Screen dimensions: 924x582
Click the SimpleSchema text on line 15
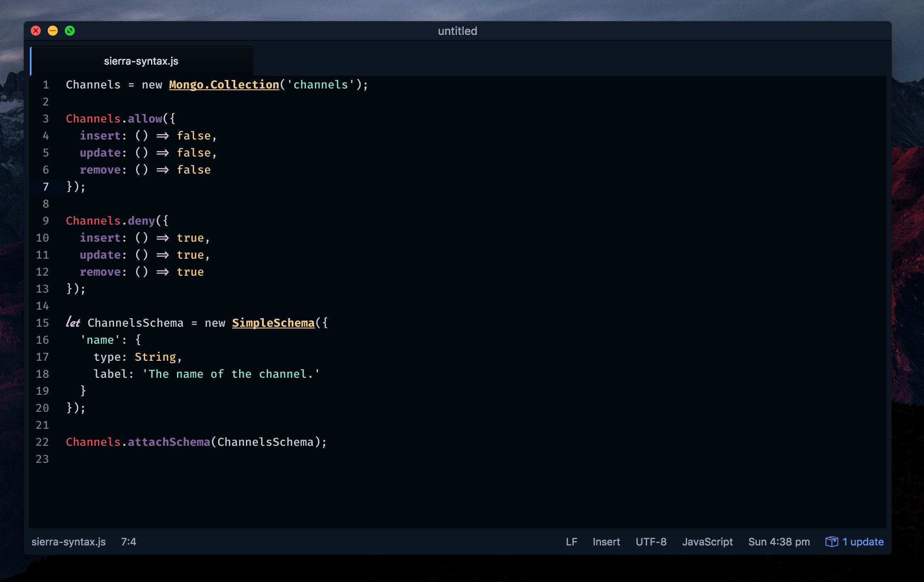(x=273, y=323)
